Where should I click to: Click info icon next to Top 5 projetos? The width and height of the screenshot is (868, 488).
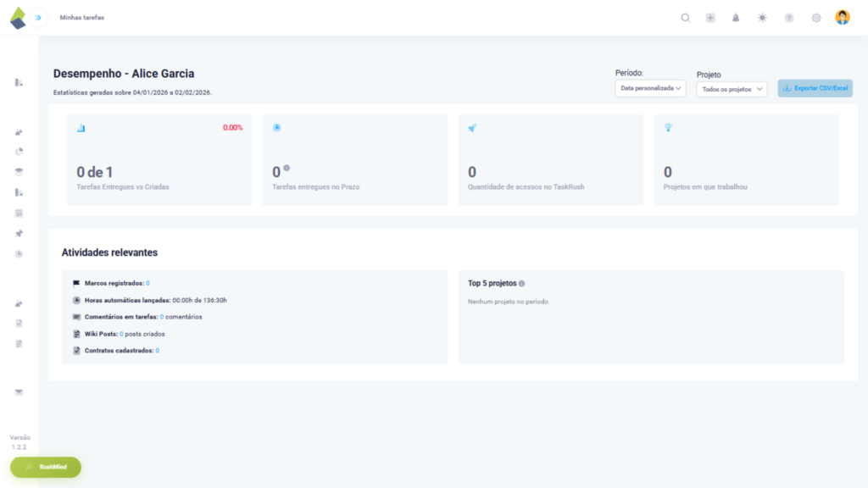click(521, 284)
